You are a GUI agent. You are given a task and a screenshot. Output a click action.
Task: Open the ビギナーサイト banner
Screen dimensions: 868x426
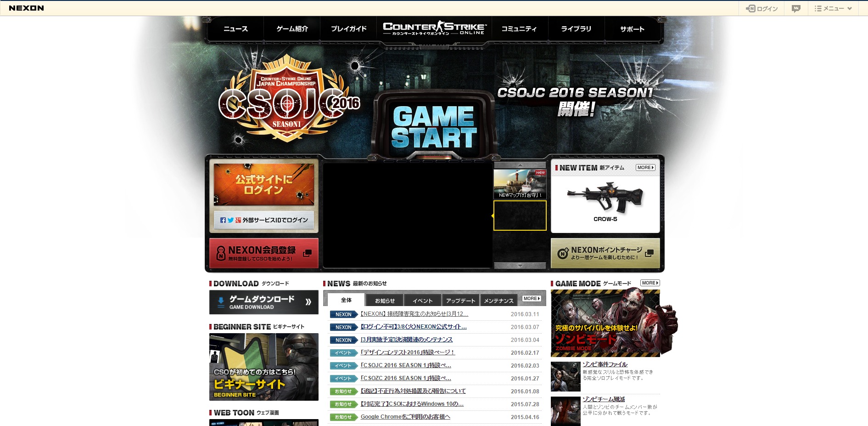[264, 367]
